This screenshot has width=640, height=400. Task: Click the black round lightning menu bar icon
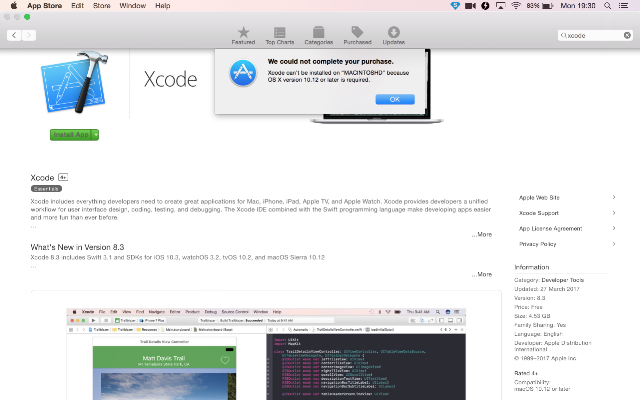click(485, 6)
